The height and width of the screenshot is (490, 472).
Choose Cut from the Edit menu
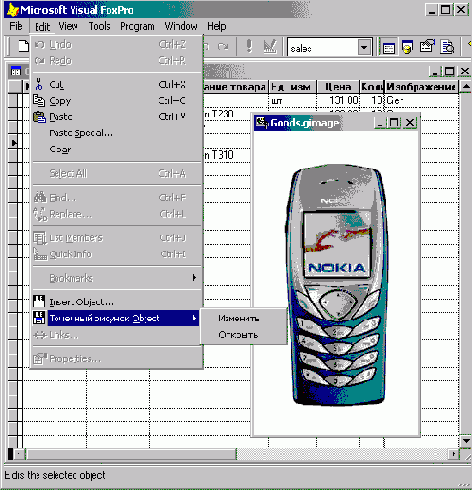116,84
